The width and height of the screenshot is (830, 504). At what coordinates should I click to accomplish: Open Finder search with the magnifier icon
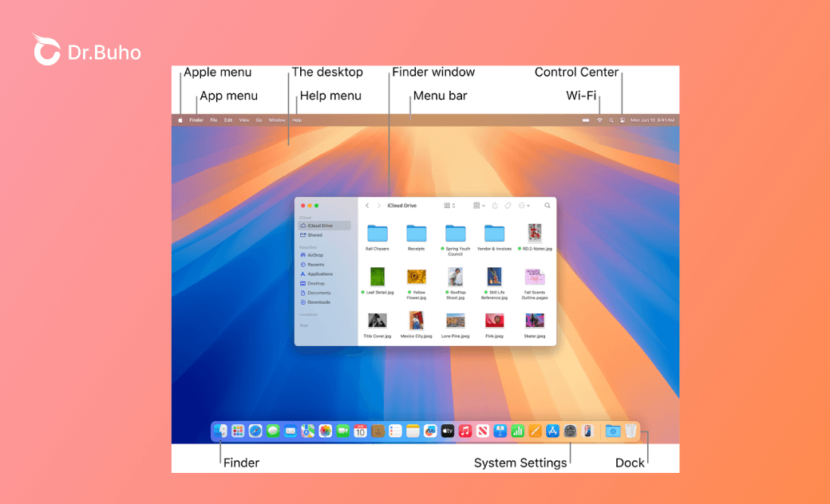coord(548,205)
